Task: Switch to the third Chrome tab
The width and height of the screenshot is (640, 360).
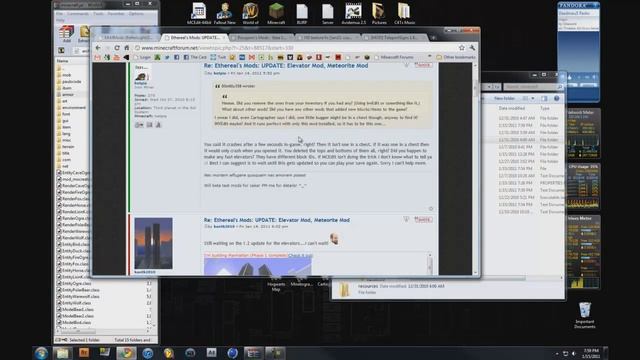Action: pos(261,38)
